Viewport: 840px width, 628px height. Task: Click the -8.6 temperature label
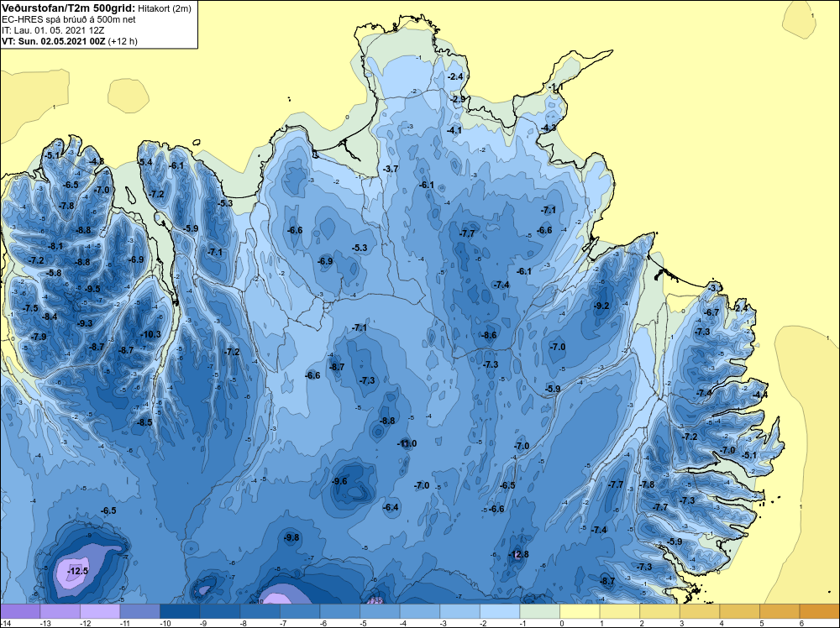[x=489, y=335]
